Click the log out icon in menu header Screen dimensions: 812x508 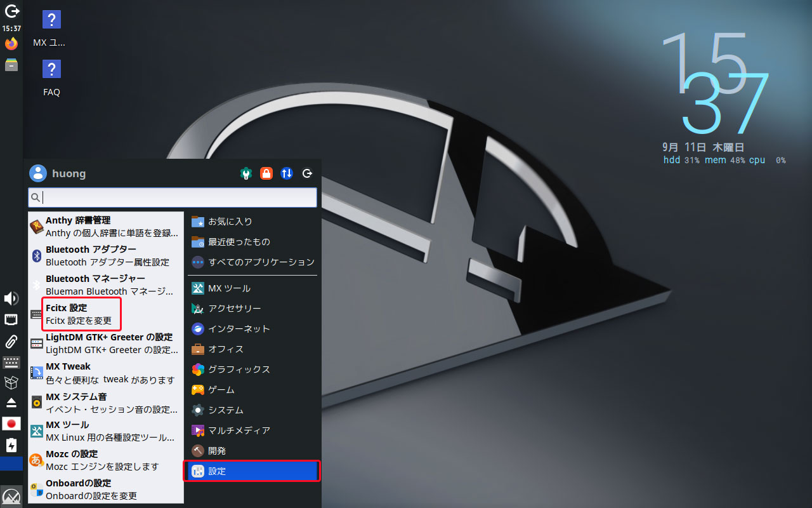[308, 173]
